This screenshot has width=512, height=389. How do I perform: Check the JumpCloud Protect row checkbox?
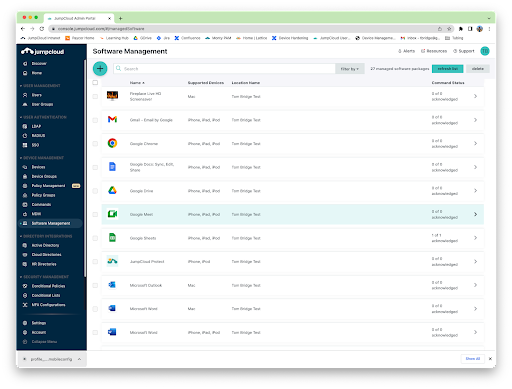pos(95,262)
